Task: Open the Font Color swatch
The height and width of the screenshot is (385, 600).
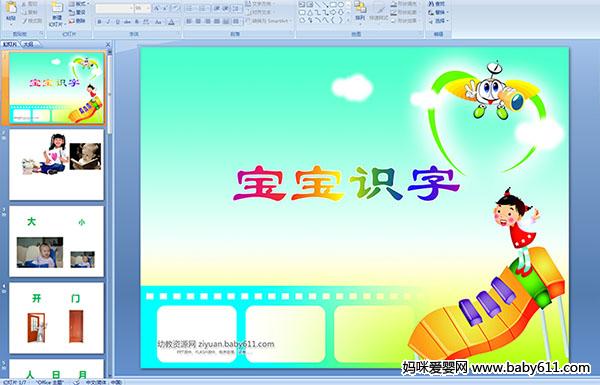Action: (171, 22)
